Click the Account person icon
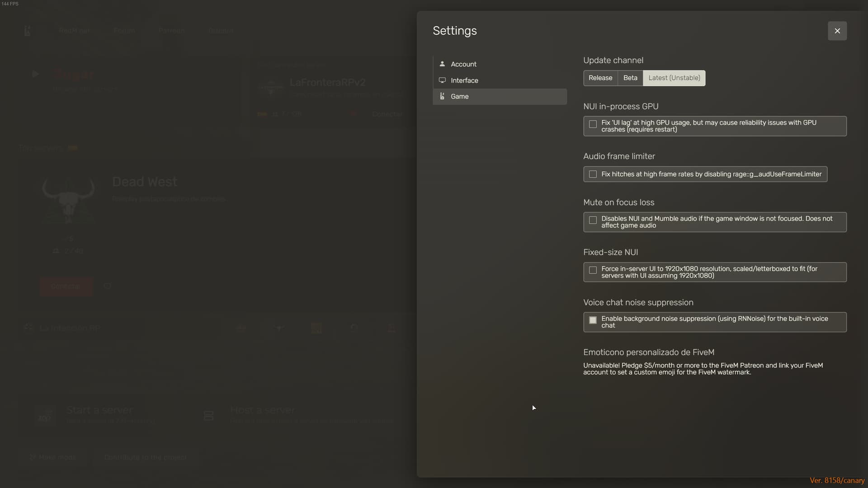868x488 pixels. [442, 64]
